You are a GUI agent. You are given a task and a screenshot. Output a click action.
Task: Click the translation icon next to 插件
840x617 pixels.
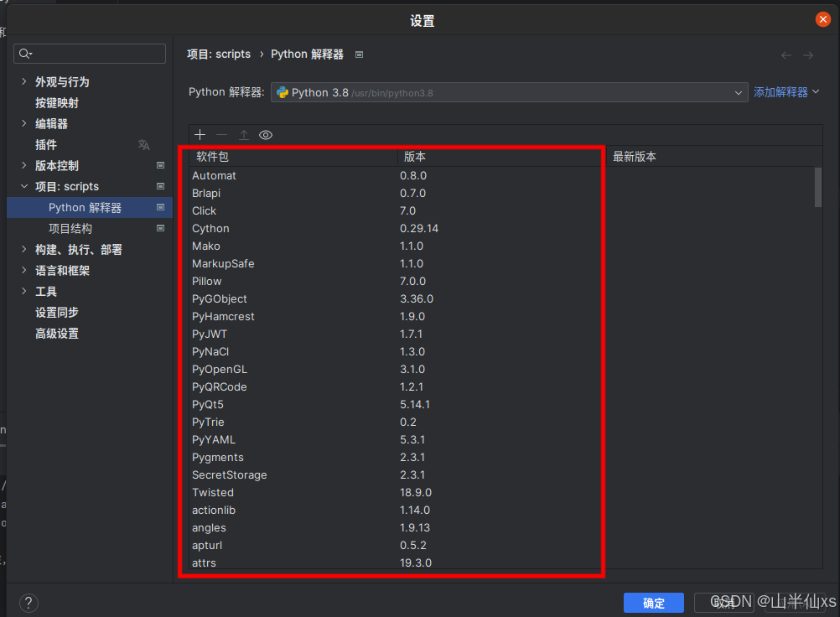143,144
